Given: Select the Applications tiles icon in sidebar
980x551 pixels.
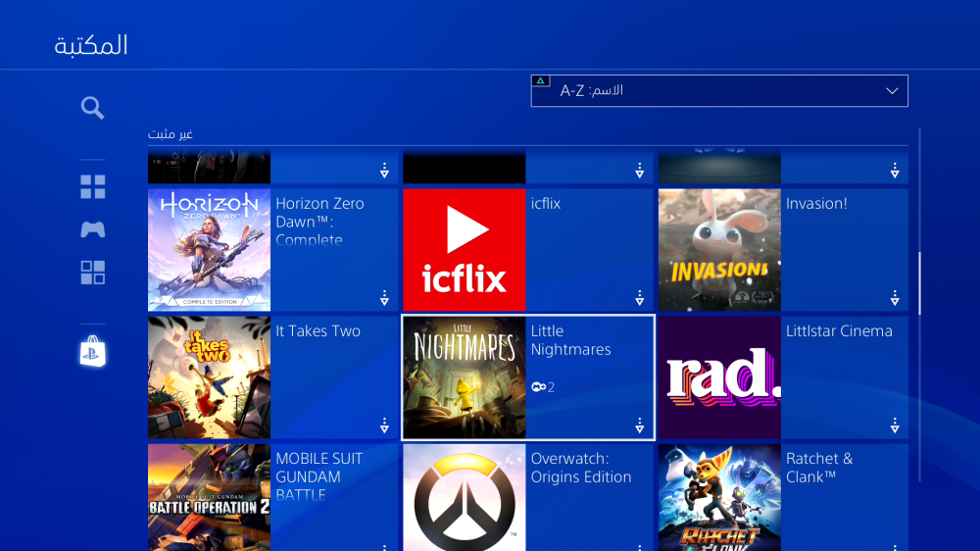Looking at the screenshot, I should click(x=92, y=273).
